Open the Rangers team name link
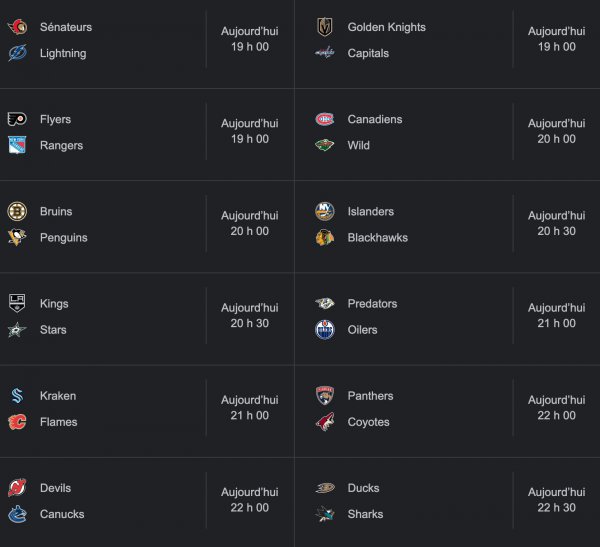 pos(61,145)
